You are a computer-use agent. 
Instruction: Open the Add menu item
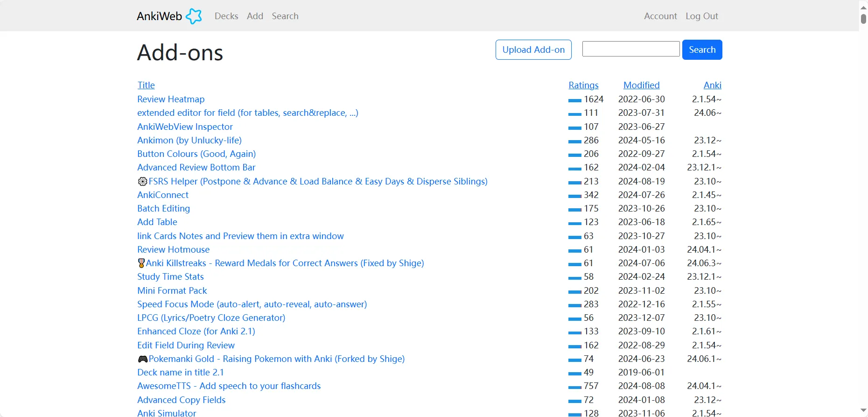(255, 16)
